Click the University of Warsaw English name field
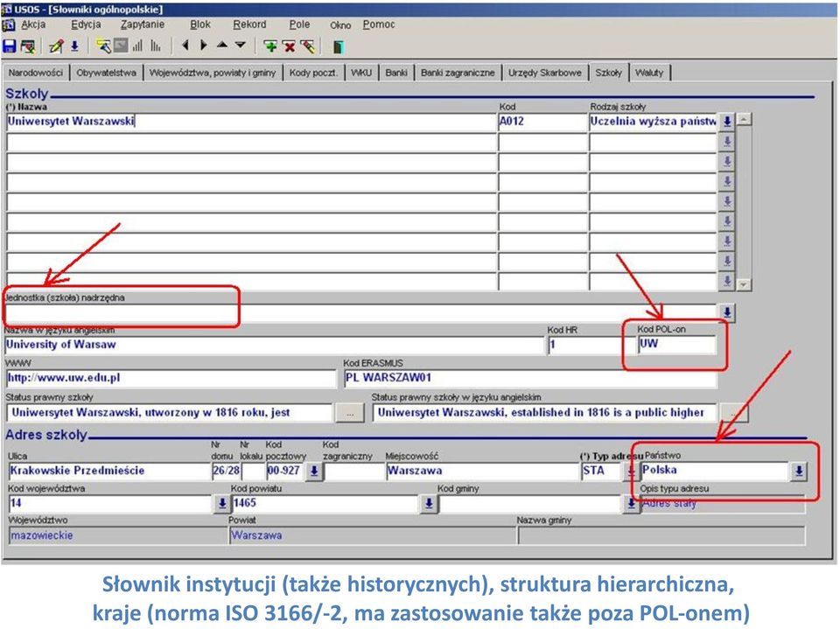The height and width of the screenshot is (629, 840). click(274, 346)
